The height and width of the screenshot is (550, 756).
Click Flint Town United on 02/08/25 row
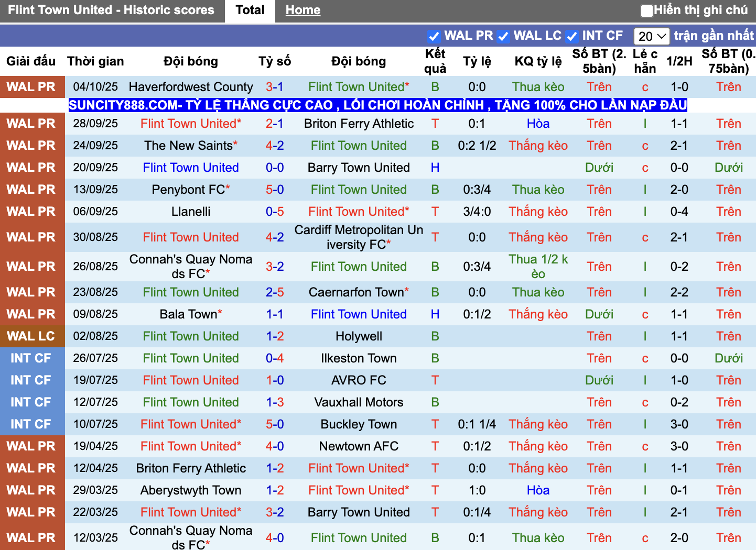pyautogui.click(x=191, y=336)
